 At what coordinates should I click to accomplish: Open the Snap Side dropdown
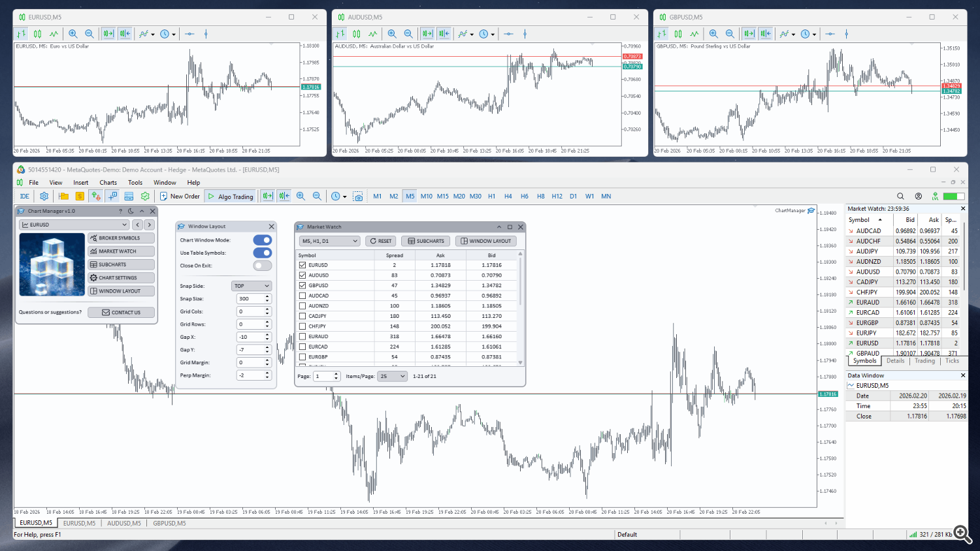tap(252, 286)
